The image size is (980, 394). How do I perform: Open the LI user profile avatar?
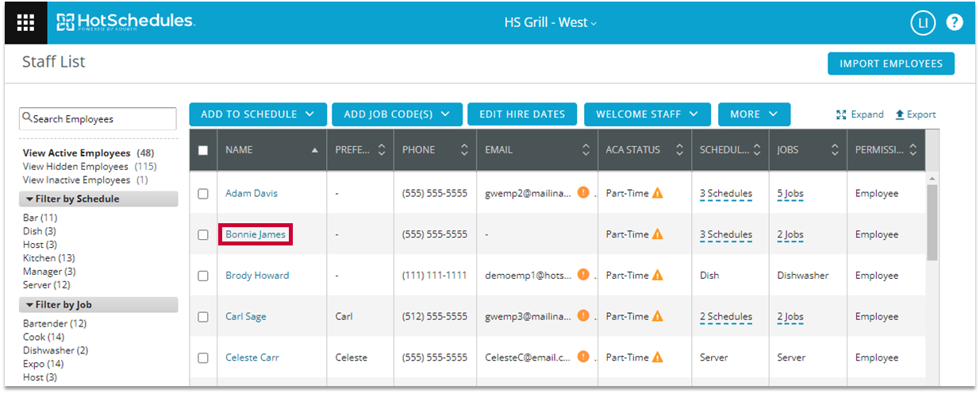(x=923, y=22)
